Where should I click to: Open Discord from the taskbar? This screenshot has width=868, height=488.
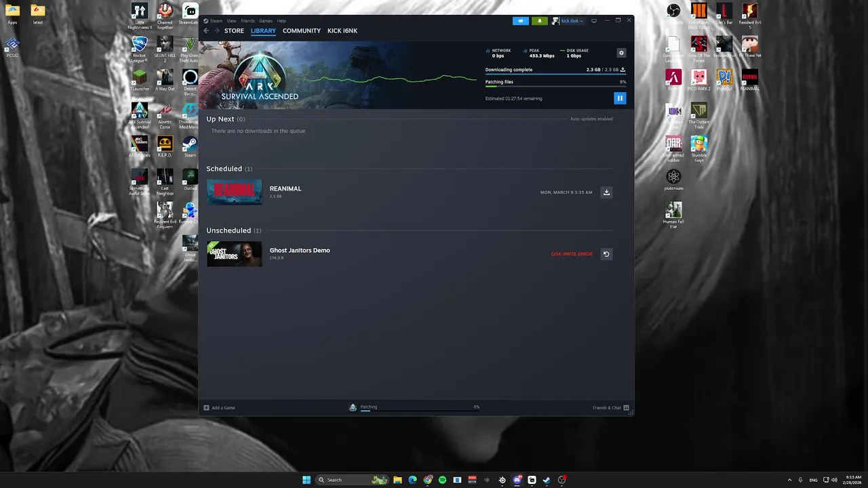(517, 480)
